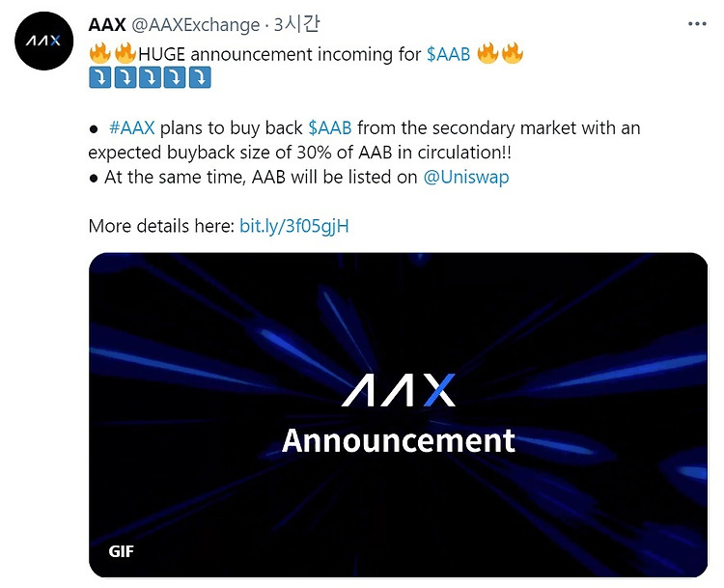Viewport: 724px width, 588px height.
Task: Open the AAX profile avatar
Action: click(43, 42)
